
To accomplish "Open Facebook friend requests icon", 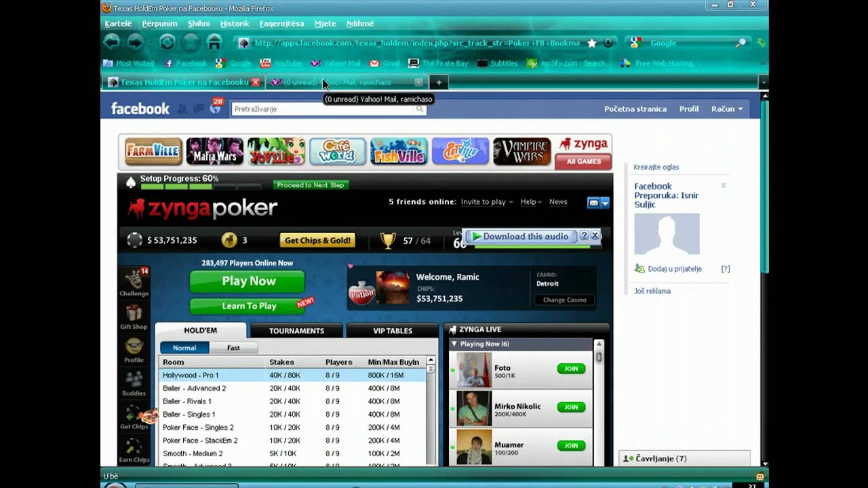I will coord(182,108).
